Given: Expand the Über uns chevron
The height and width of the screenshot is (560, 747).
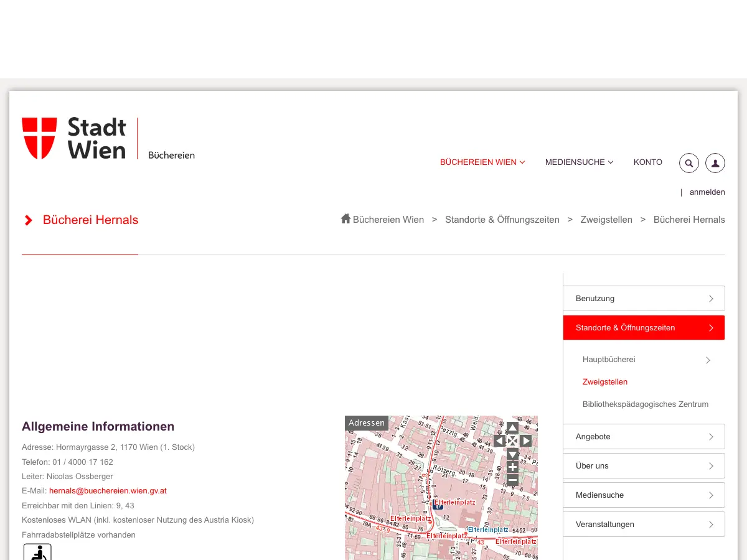Looking at the screenshot, I should pyautogui.click(x=711, y=466).
